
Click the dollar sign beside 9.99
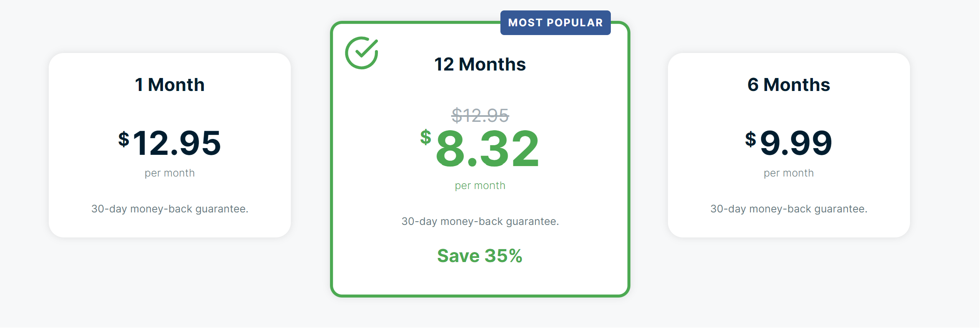750,139
